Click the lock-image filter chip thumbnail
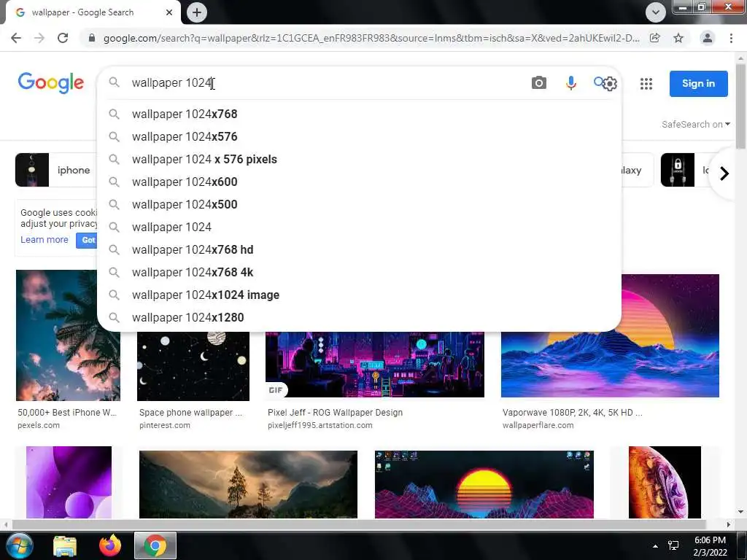 678,170
